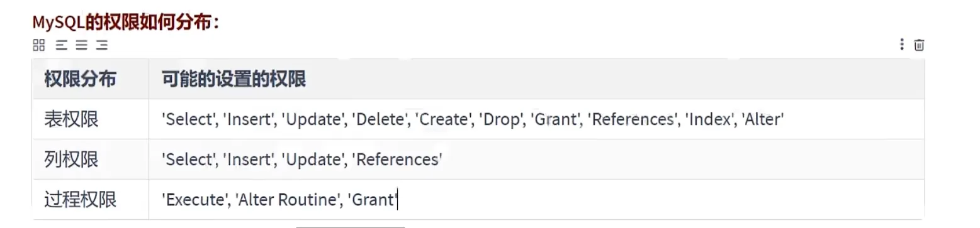Click the table grid layout icon
The width and height of the screenshot is (980, 228).
39,45
